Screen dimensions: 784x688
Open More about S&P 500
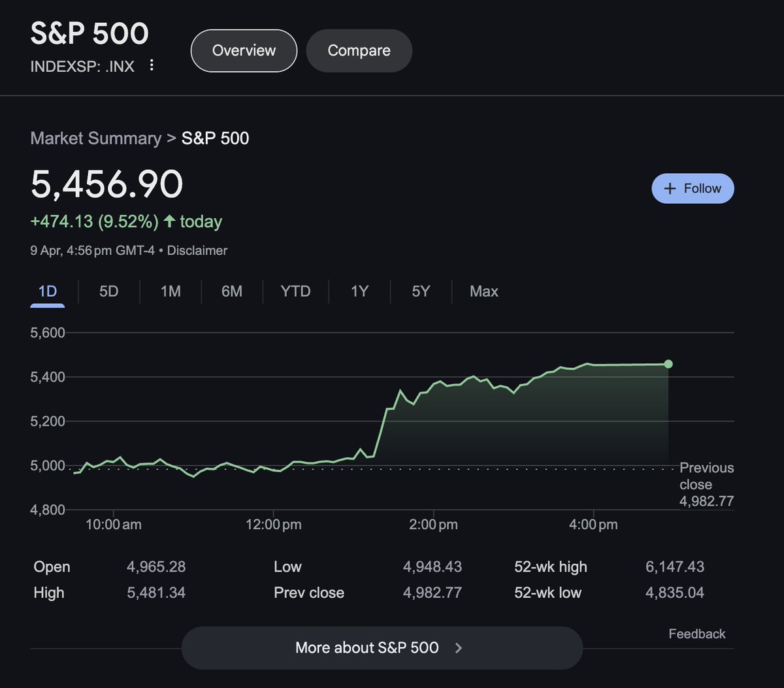pos(382,647)
